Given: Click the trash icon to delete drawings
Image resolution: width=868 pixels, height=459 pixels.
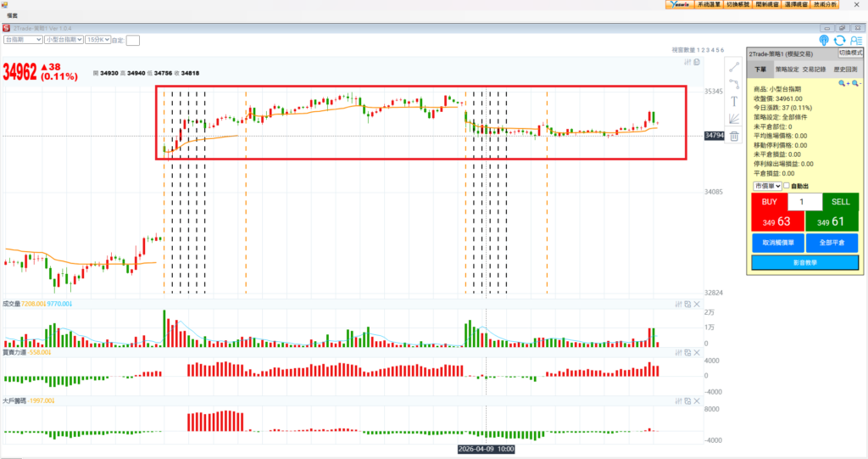Looking at the screenshot, I should pos(734,136).
